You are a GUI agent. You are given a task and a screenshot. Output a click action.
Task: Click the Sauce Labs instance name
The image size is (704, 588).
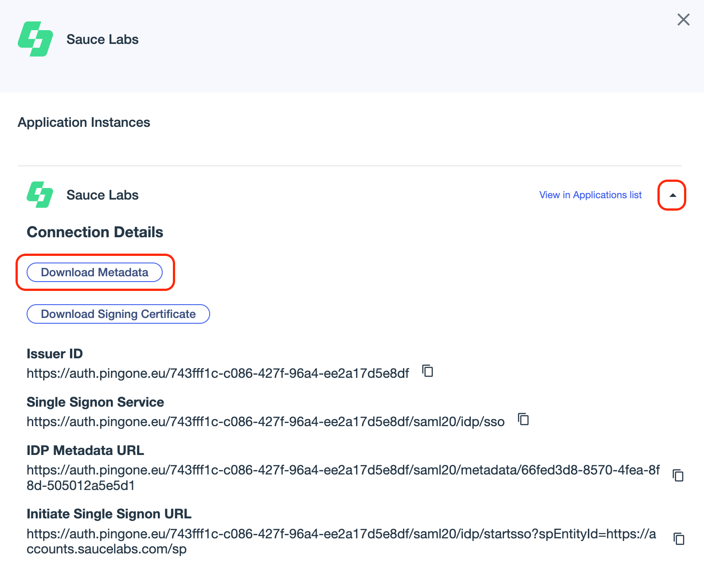point(102,195)
